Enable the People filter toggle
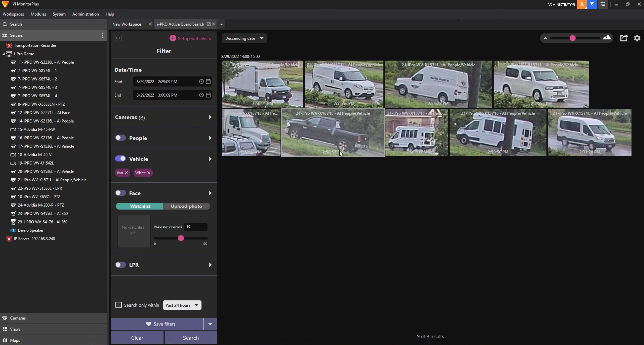644x345 pixels. pos(120,138)
